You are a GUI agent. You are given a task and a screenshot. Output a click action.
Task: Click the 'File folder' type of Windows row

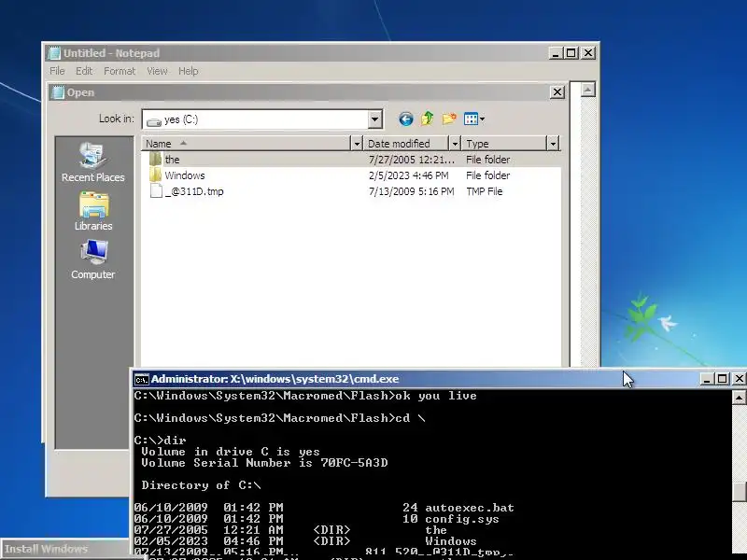(487, 175)
